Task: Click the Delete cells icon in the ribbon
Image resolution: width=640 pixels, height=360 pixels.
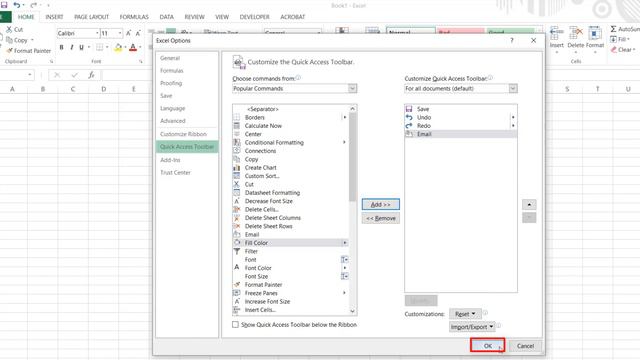Action: [x=576, y=33]
